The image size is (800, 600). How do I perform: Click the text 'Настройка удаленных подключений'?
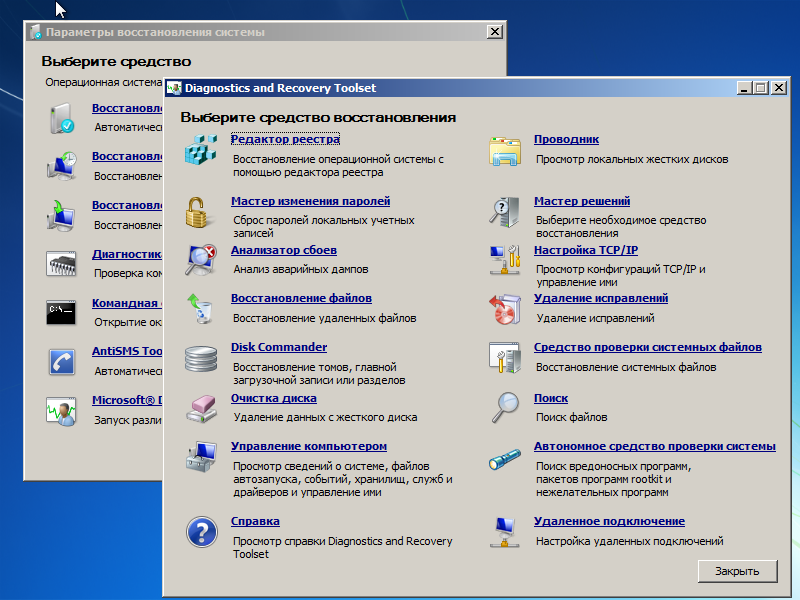(630, 541)
